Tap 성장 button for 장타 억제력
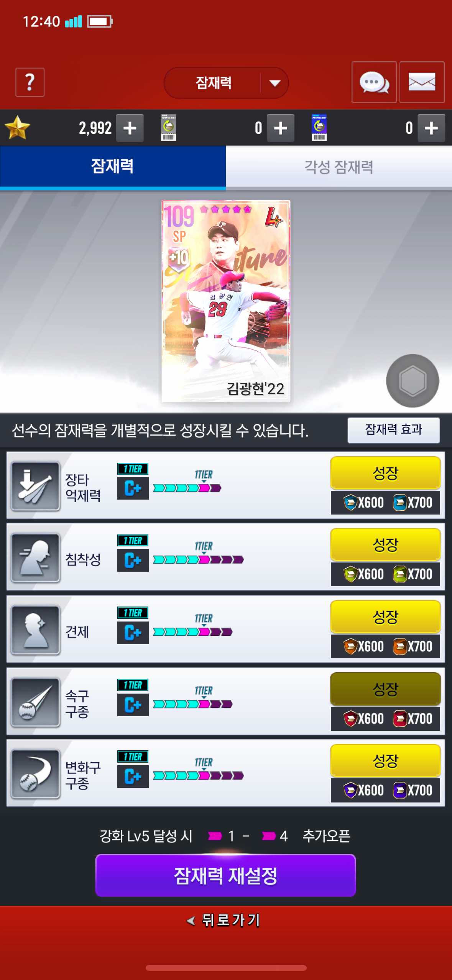The height and width of the screenshot is (980, 452). point(385,473)
